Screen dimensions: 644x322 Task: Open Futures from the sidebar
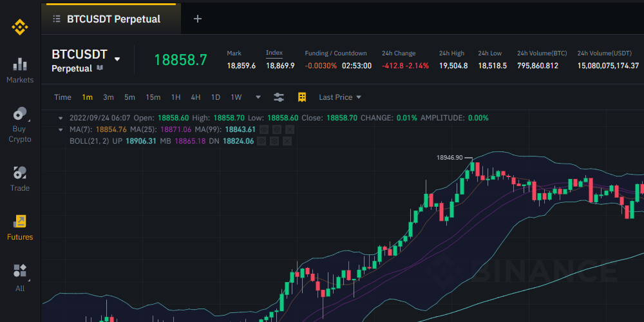tap(20, 227)
